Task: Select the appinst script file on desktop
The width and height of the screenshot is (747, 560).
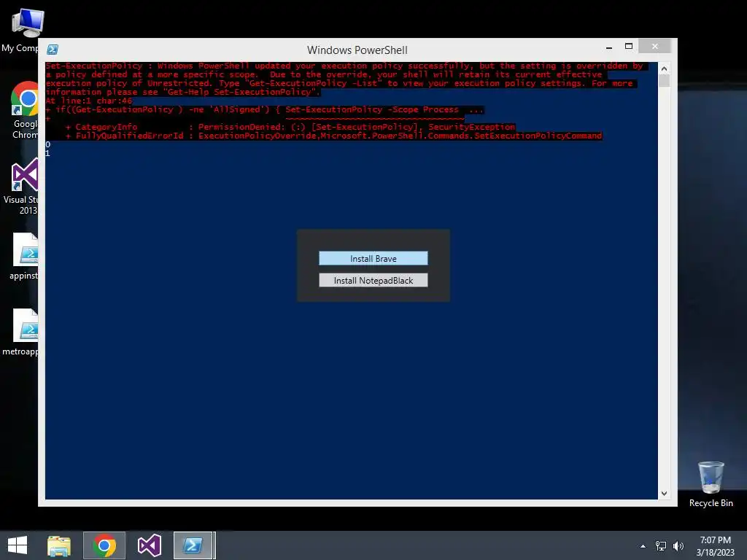Action: click(x=24, y=256)
